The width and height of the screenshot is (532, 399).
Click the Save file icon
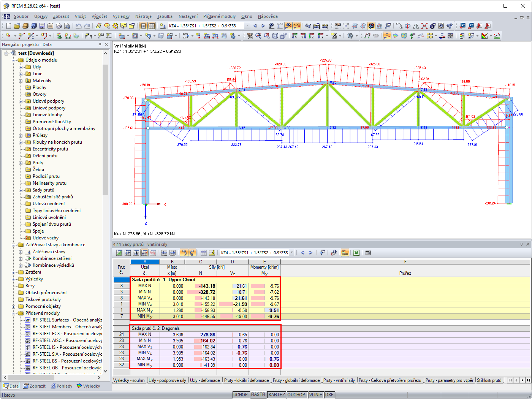click(x=42, y=26)
